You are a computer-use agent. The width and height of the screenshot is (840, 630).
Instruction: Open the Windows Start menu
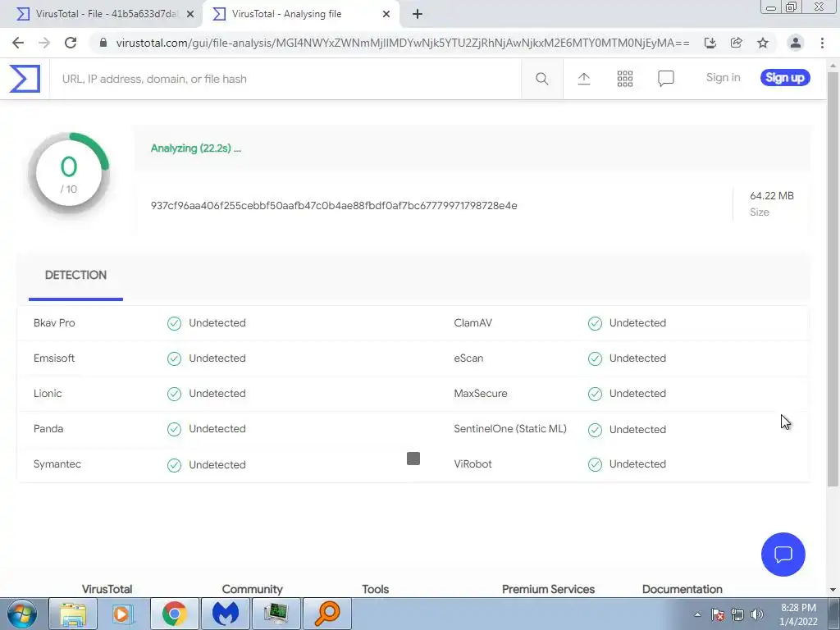(22, 614)
